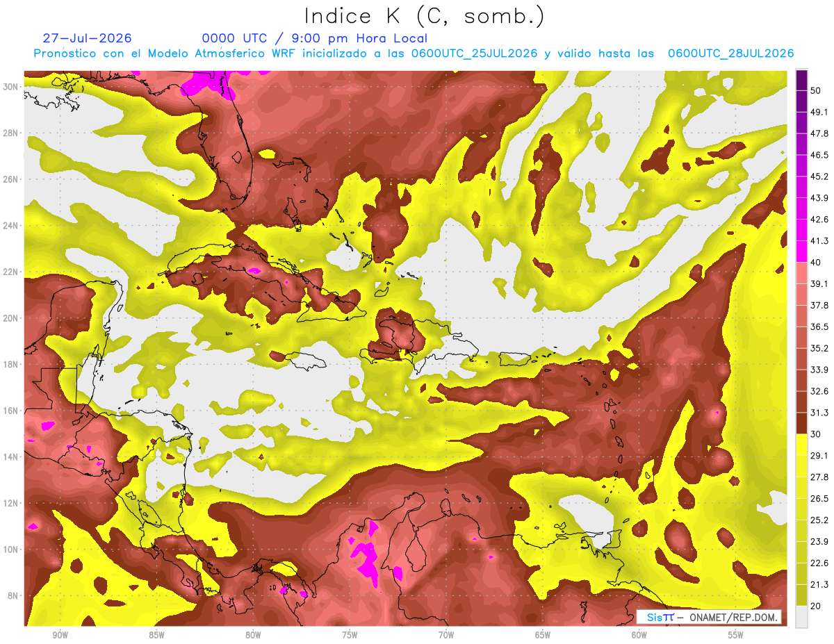The image size is (834, 644).
Task: Click the colorbar value 39.1
Action: tap(819, 283)
